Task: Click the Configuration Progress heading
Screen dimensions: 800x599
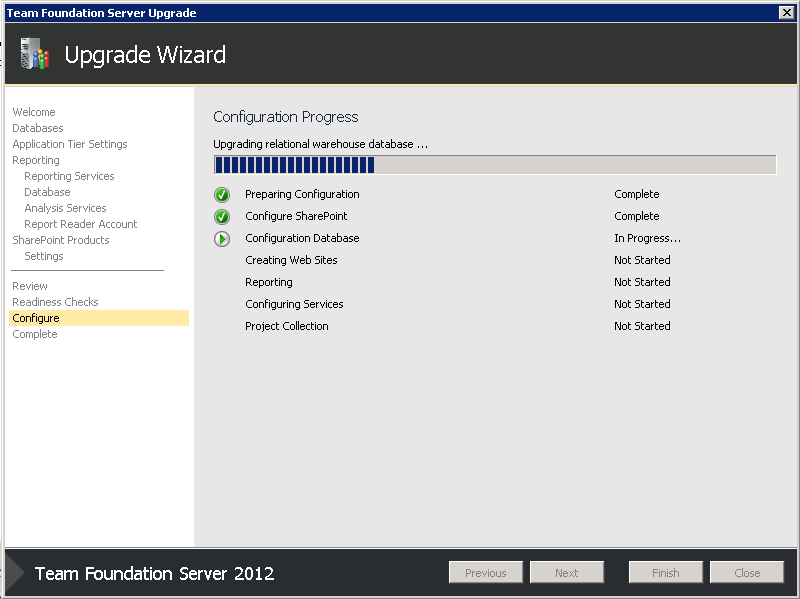Action: (286, 117)
